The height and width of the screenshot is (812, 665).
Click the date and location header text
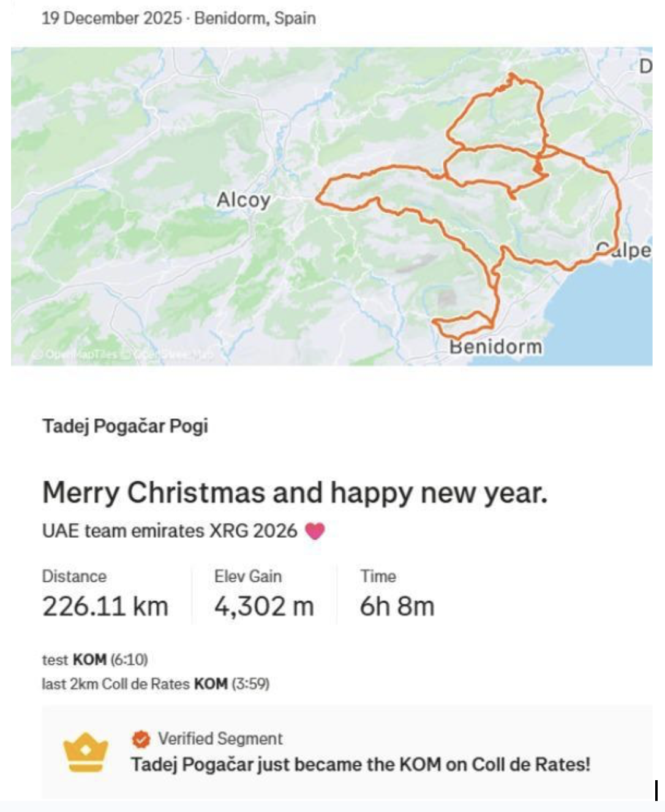point(179,18)
